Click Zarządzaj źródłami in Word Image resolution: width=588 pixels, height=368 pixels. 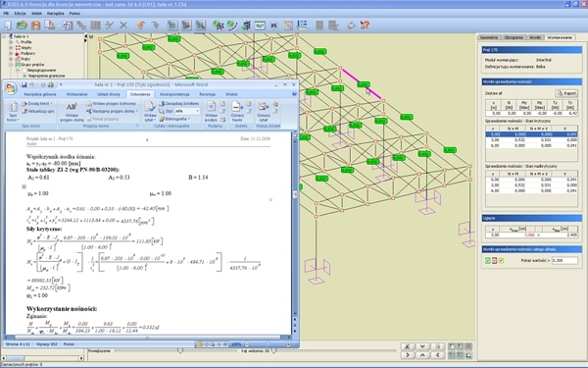click(x=179, y=103)
